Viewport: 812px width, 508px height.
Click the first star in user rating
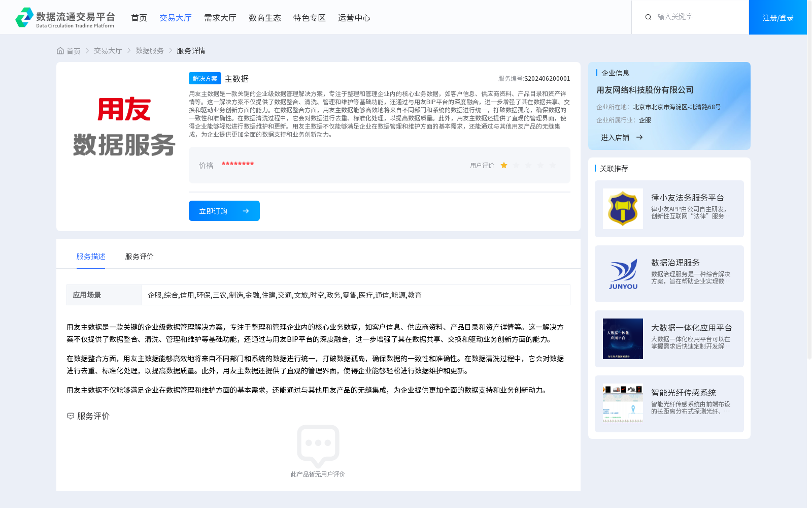(x=504, y=165)
